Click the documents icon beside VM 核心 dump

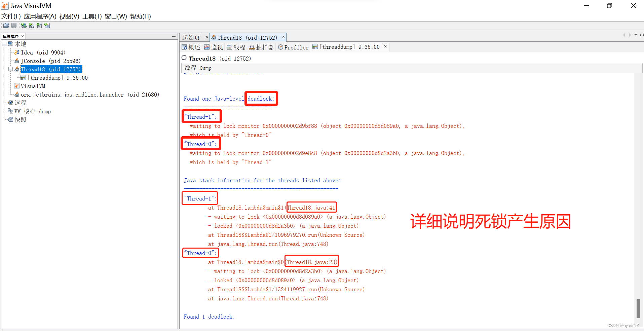coord(10,111)
